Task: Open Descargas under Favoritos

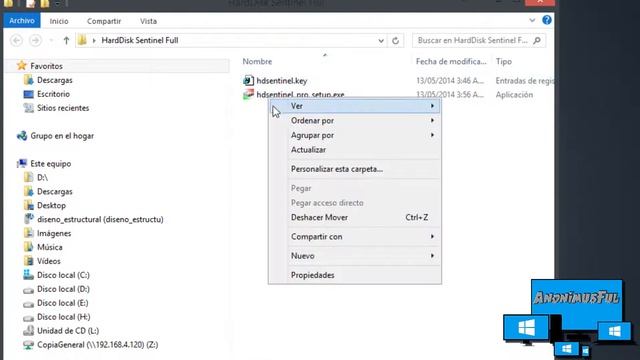Action: point(55,80)
